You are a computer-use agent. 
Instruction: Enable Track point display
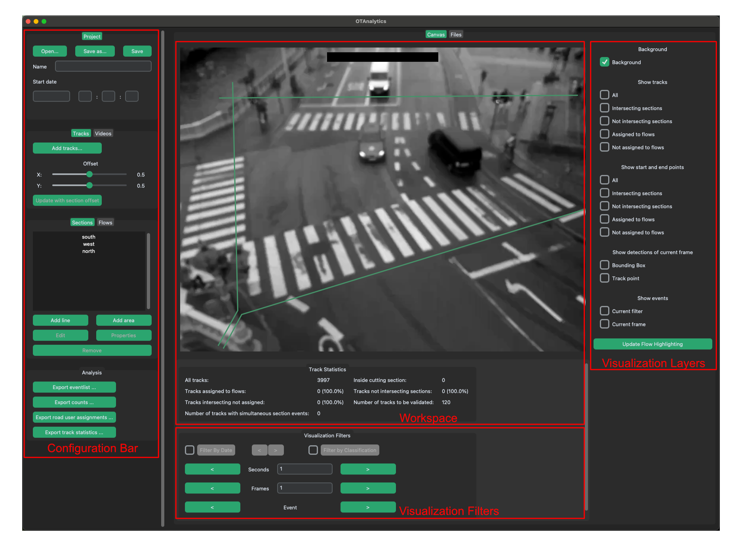[x=605, y=278]
